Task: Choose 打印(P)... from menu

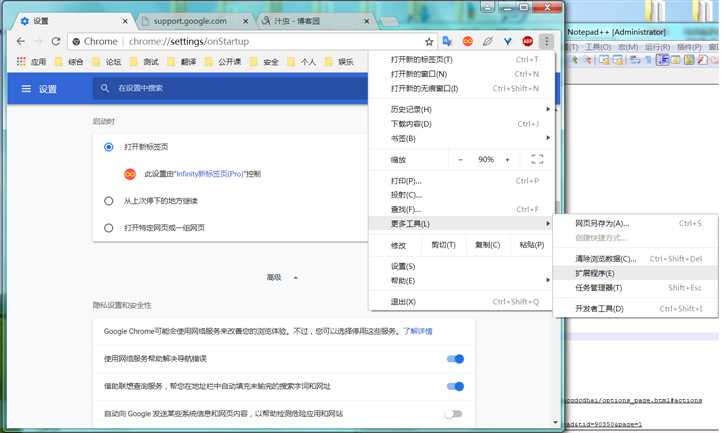Action: 462,181
